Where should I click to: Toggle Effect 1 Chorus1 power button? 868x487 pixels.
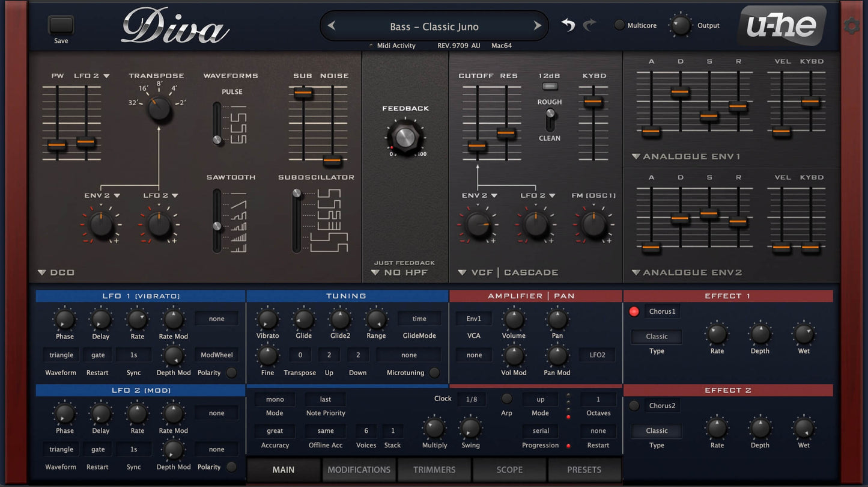pyautogui.click(x=634, y=311)
